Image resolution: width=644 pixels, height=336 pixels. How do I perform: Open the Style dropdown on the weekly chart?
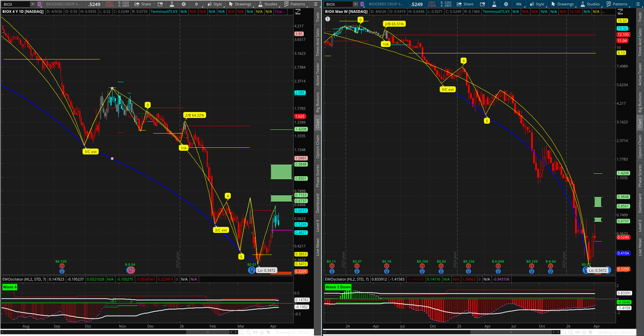coord(537,4)
